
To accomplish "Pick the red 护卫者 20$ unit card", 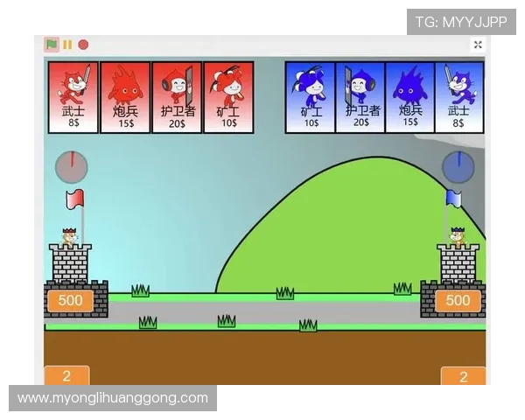I will [177, 96].
